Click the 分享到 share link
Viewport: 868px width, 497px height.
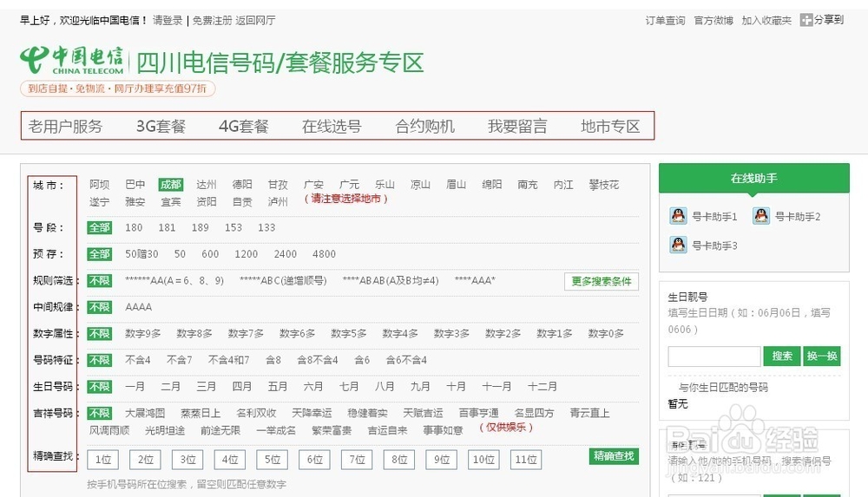click(829, 20)
